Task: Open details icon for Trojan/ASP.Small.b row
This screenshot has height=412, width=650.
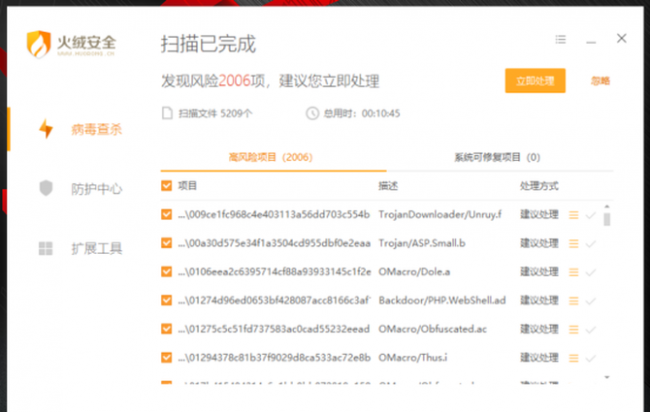Action: [574, 243]
